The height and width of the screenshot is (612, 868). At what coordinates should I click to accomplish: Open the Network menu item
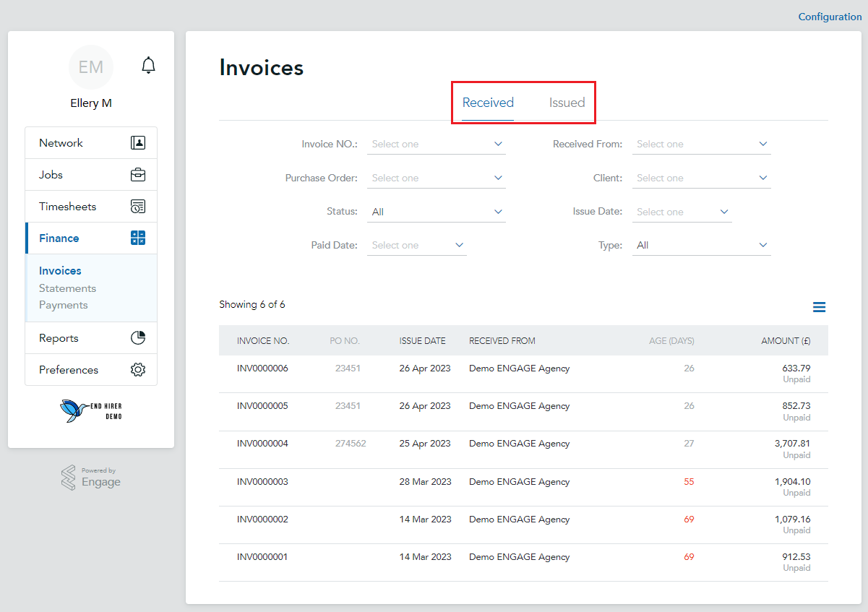91,143
